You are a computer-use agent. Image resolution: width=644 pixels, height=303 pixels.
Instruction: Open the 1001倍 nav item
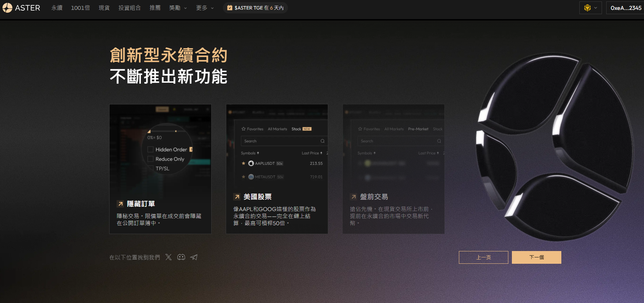click(x=81, y=8)
